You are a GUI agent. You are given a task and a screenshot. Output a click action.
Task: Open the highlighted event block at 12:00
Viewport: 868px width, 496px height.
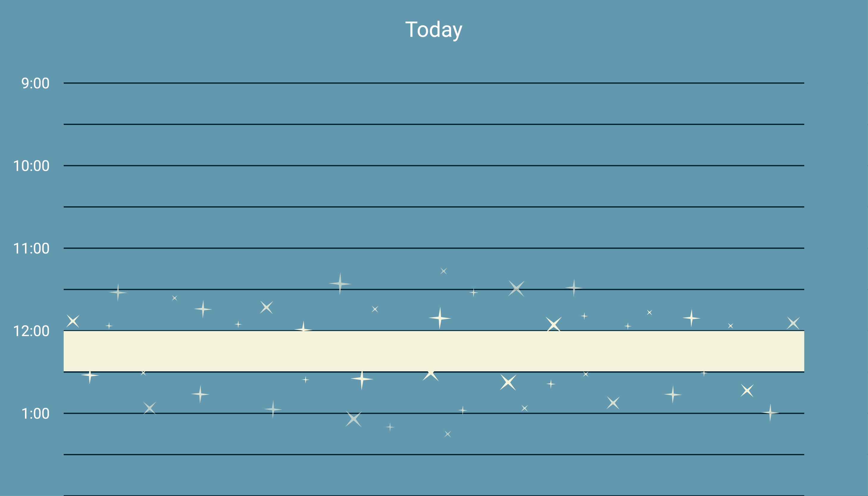tap(434, 351)
